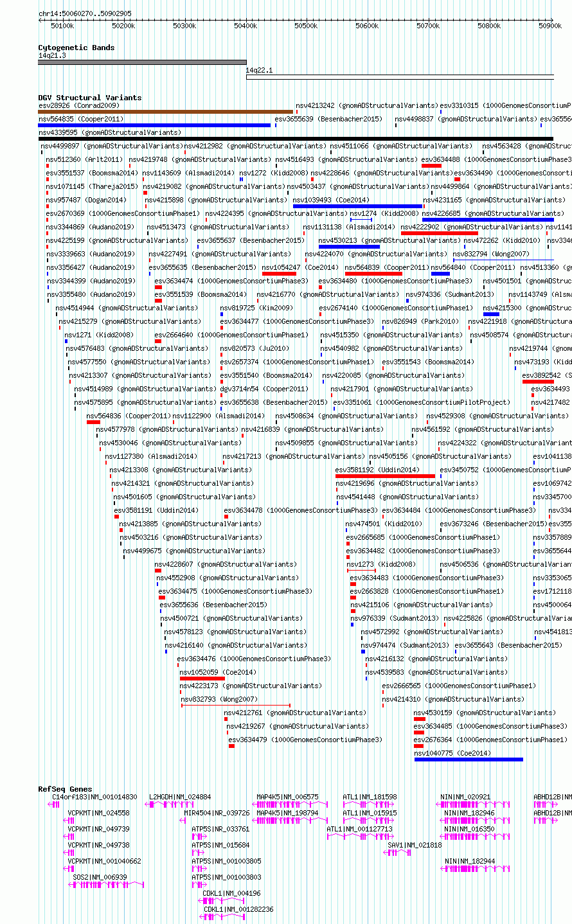Viewport: 572px width, 924px height.
Task: Select the nsv4530213 gnomAD variant label
Action: [389, 240]
